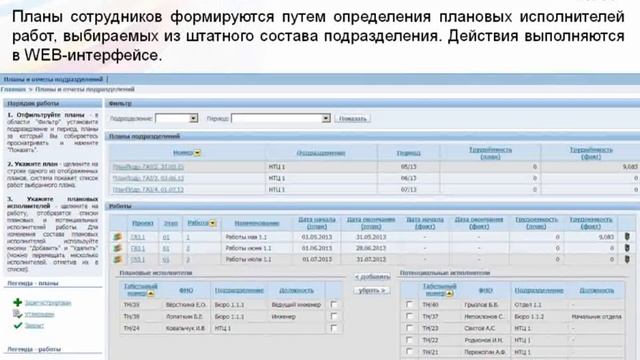The width and height of the screenshot is (640, 360).
Task: Tick the checkbox for Ковальчук И.В.
Action: 334,328
